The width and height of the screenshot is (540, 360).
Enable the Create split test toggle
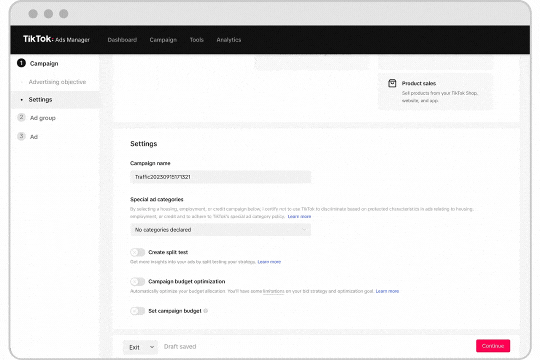(x=137, y=252)
